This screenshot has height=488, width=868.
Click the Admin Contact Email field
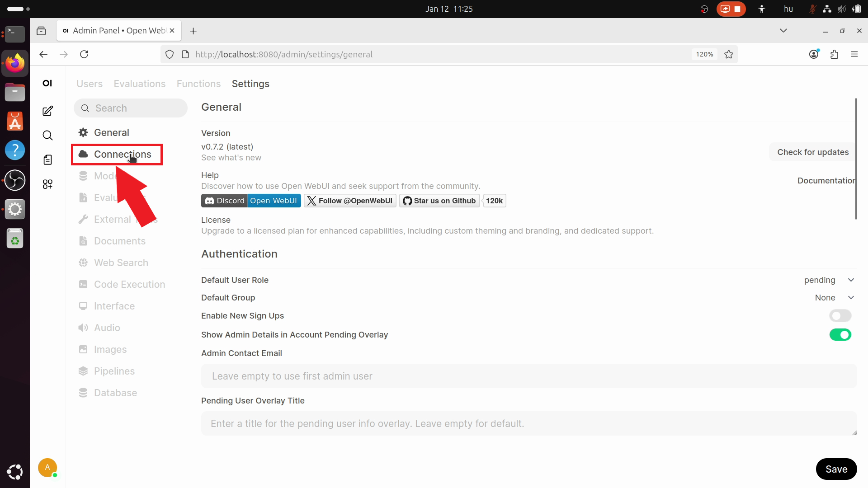(x=529, y=376)
